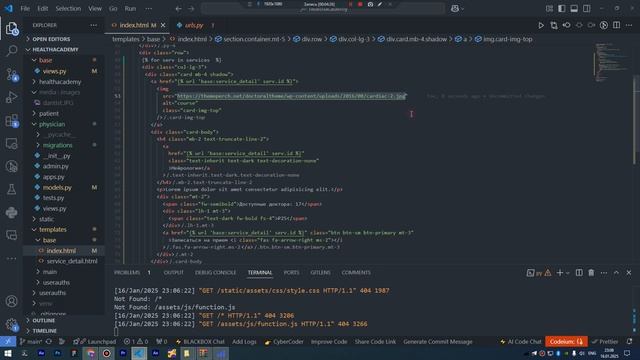Switch to the DEBUG CONSOLE tab
Viewport: 640px width, 360px height.
tap(216, 273)
